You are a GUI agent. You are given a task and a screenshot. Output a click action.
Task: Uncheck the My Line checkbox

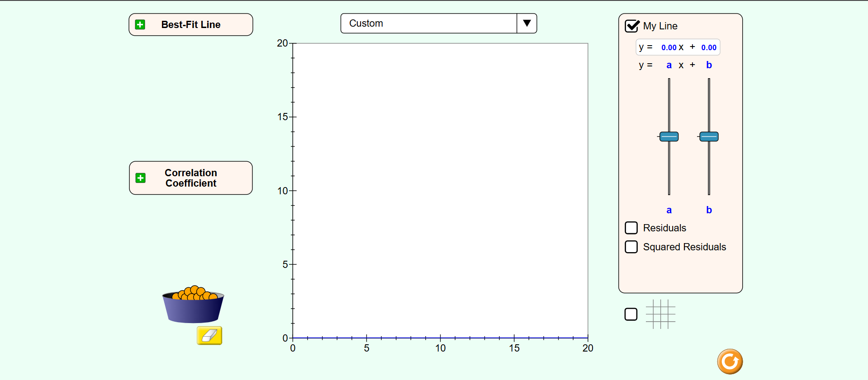[632, 26]
